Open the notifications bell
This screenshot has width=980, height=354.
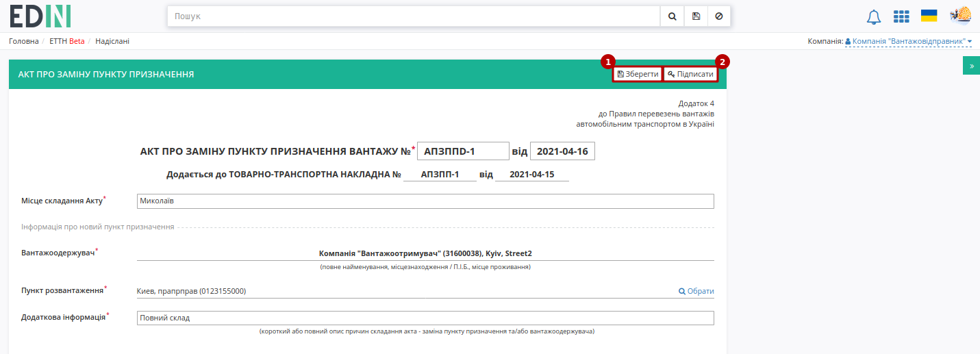874,17
